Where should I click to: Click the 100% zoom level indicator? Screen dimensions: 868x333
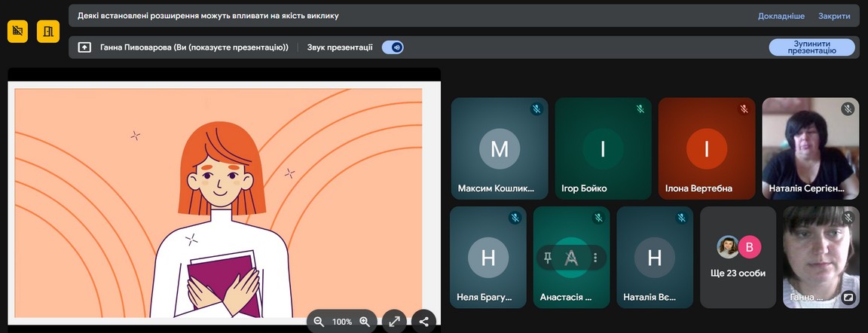click(x=342, y=322)
